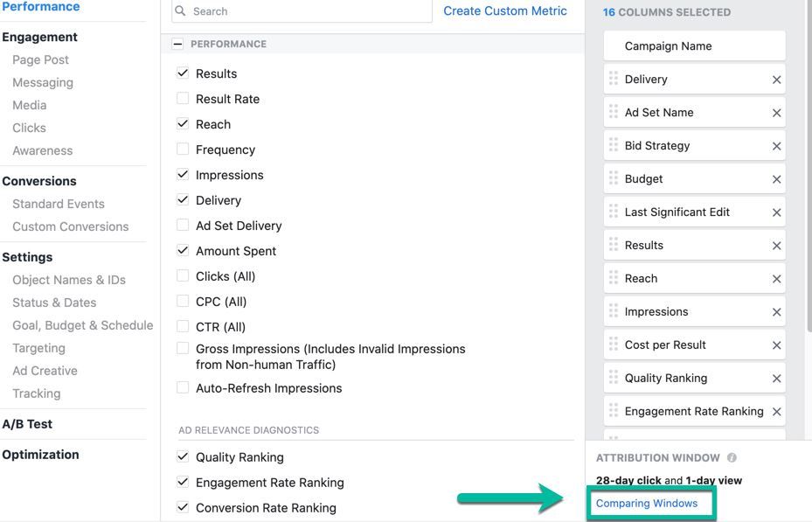This screenshot has width=812, height=522.
Task: Click the search magnifier icon
Action: [179, 10]
